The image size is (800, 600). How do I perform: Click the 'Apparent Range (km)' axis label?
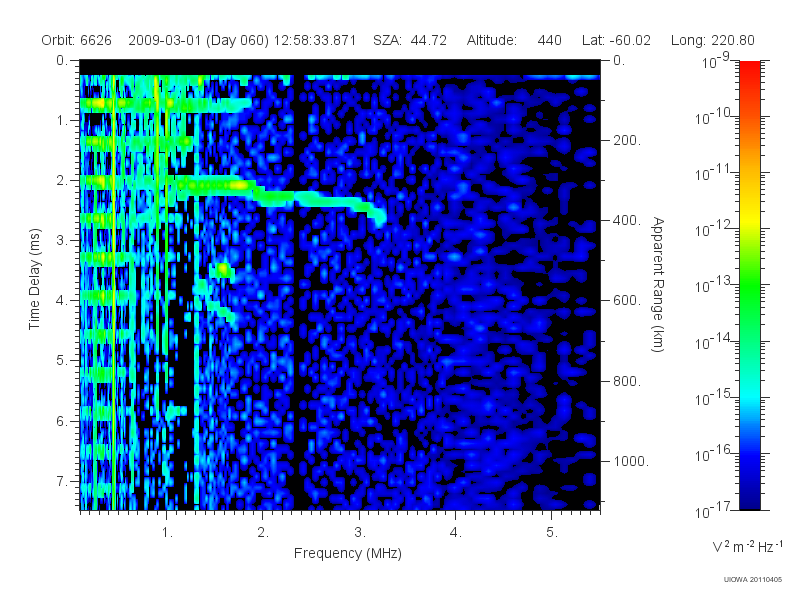tap(659, 284)
